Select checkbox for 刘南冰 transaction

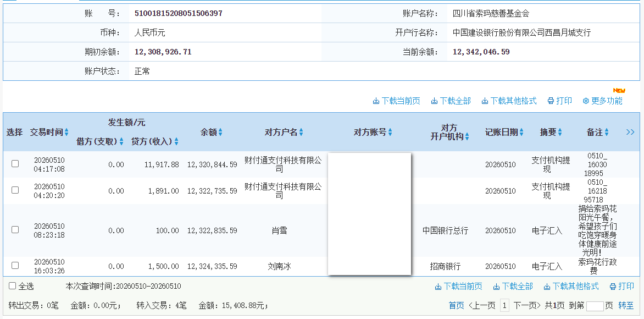click(x=15, y=265)
